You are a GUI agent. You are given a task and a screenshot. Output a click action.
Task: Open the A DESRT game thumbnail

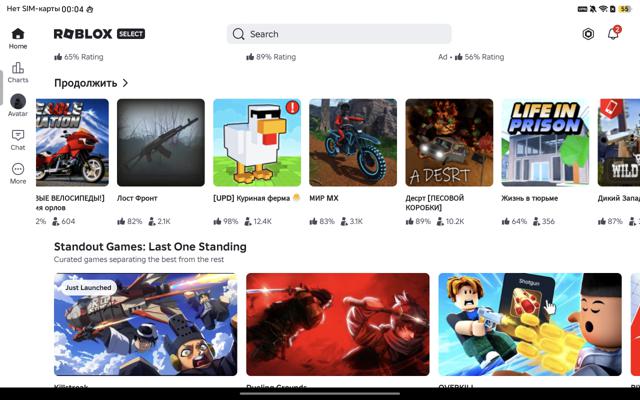tap(449, 142)
